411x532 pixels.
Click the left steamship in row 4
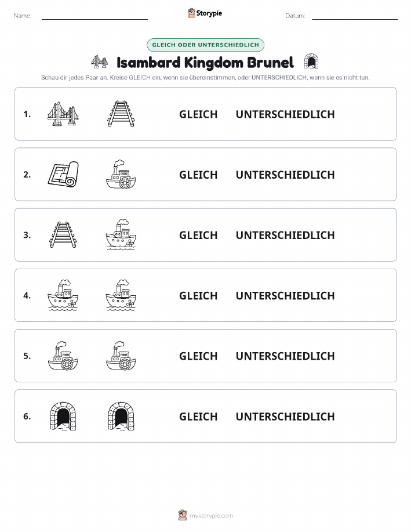pos(63,295)
